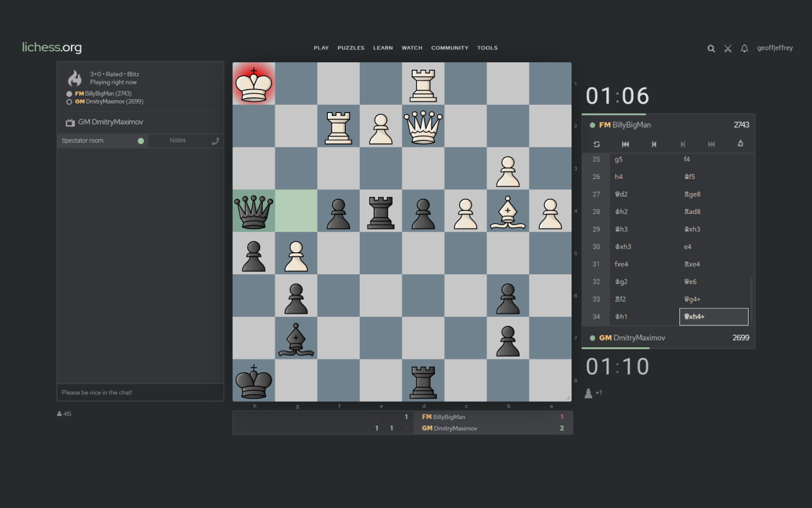Open the TOOLS menu
The width and height of the screenshot is (812, 508).
click(x=488, y=48)
